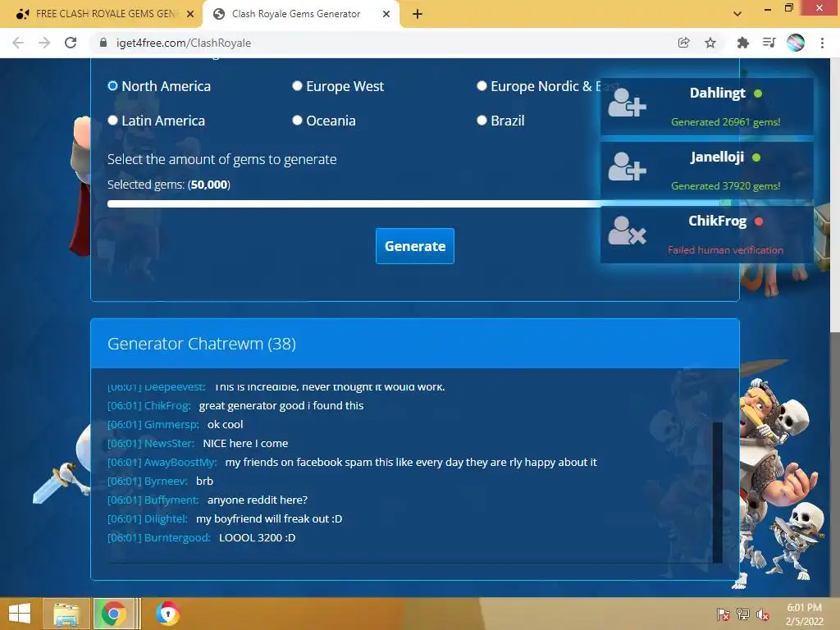Close the FREE CLASH ROYALE GEMS tab
The height and width of the screenshot is (630, 840).
pyautogui.click(x=190, y=14)
